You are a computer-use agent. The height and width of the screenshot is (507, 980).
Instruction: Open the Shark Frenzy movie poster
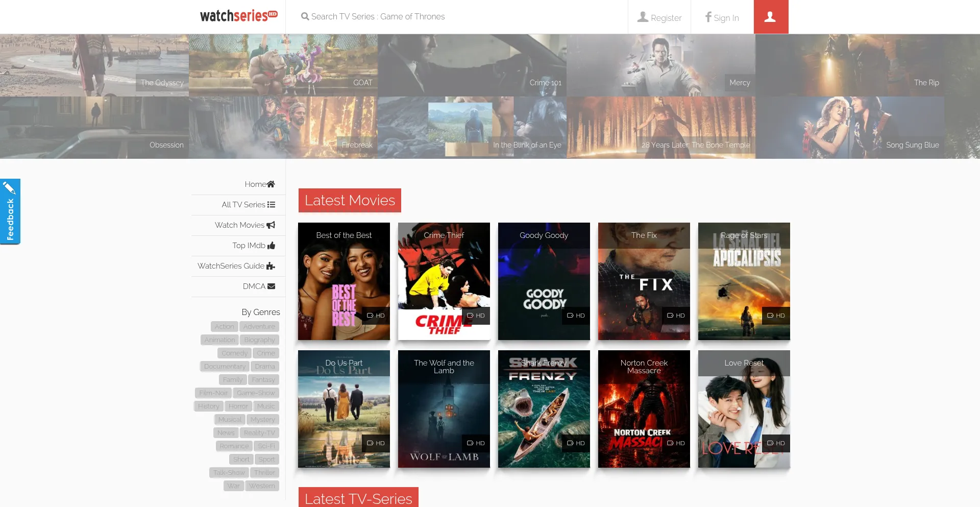pos(544,409)
